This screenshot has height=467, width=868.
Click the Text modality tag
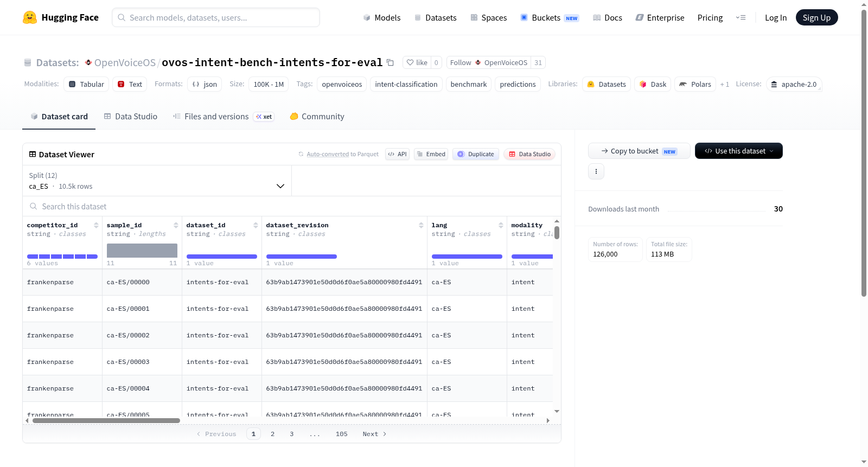130,84
